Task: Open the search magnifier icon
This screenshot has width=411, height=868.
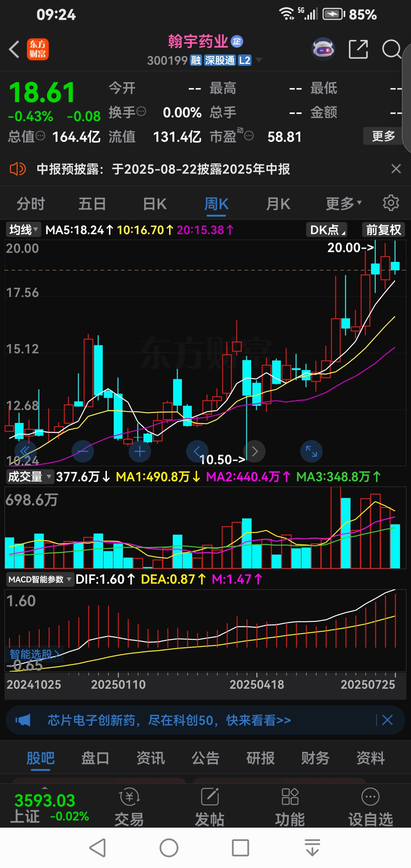Action: coord(392,49)
